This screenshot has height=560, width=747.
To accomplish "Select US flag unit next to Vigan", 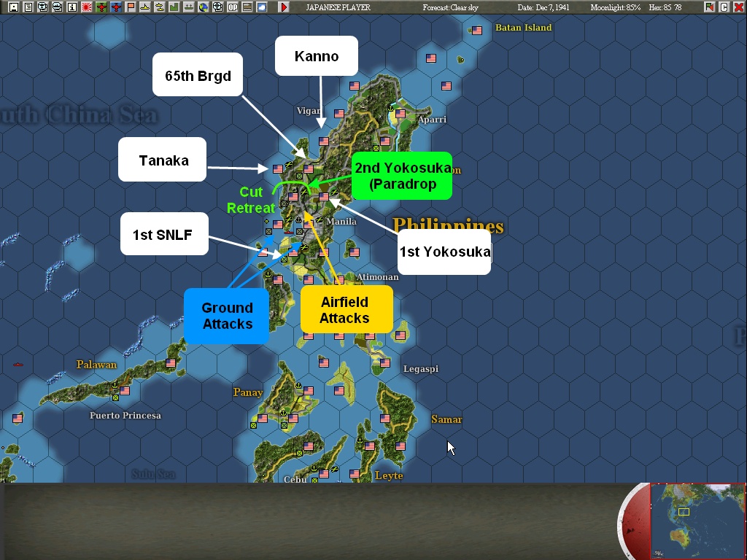I will point(339,114).
